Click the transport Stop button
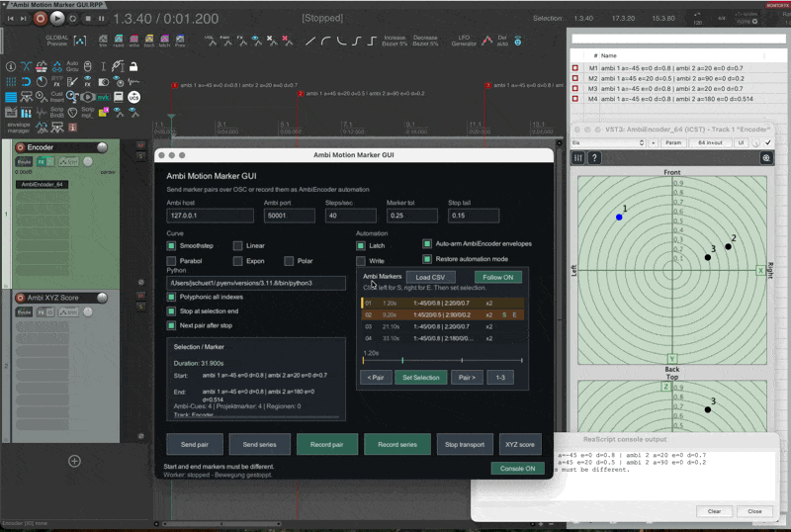Screen dimensions: 791x532 pyautogui.click(x=87, y=19)
